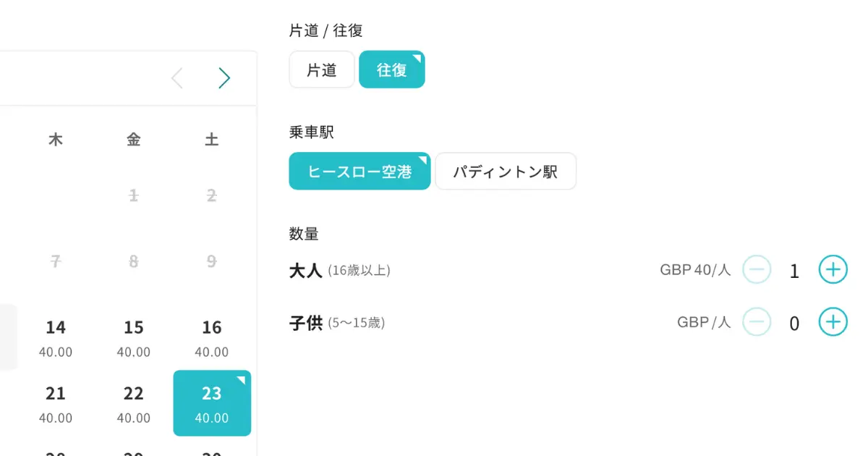Click the child quantity value 0
This screenshot has width=868, height=456.
(794, 324)
